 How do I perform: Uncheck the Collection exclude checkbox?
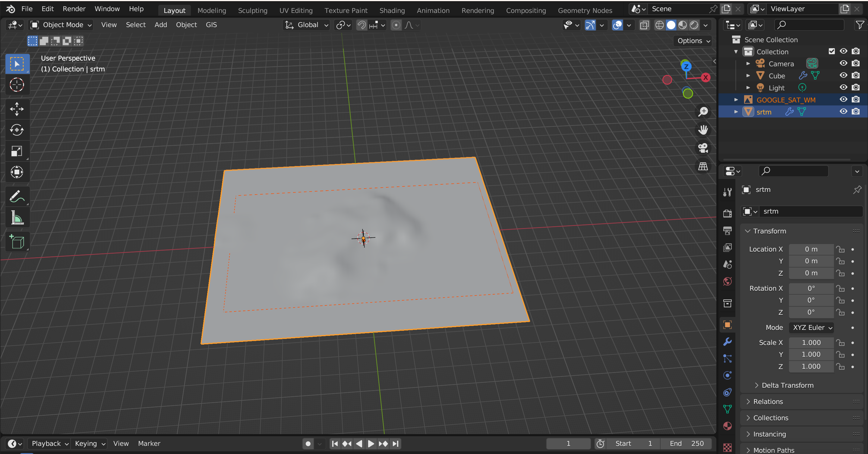(x=832, y=51)
